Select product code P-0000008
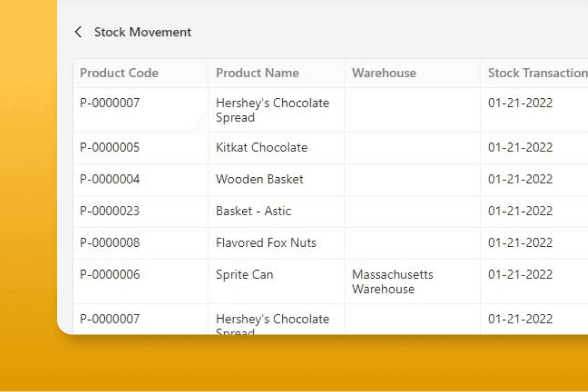Image resolution: width=588 pixels, height=392 pixels. tap(110, 243)
